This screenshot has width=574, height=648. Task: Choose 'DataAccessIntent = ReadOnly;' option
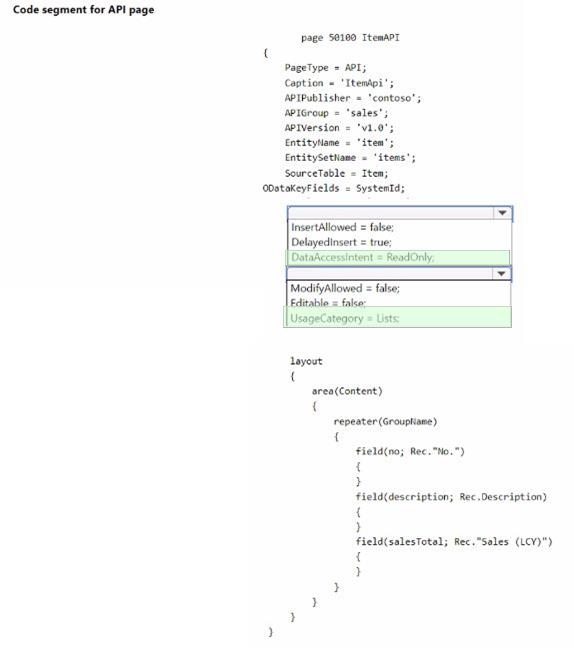click(x=398, y=257)
